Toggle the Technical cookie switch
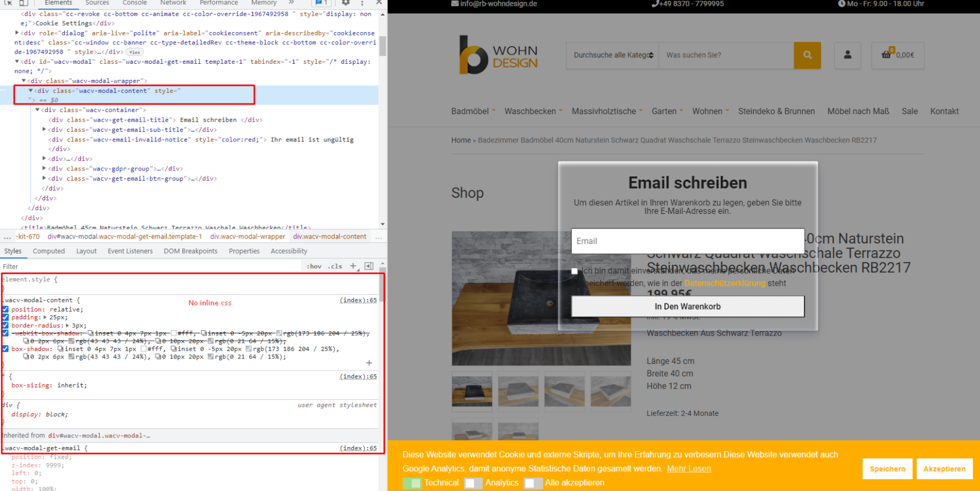 pos(412,483)
